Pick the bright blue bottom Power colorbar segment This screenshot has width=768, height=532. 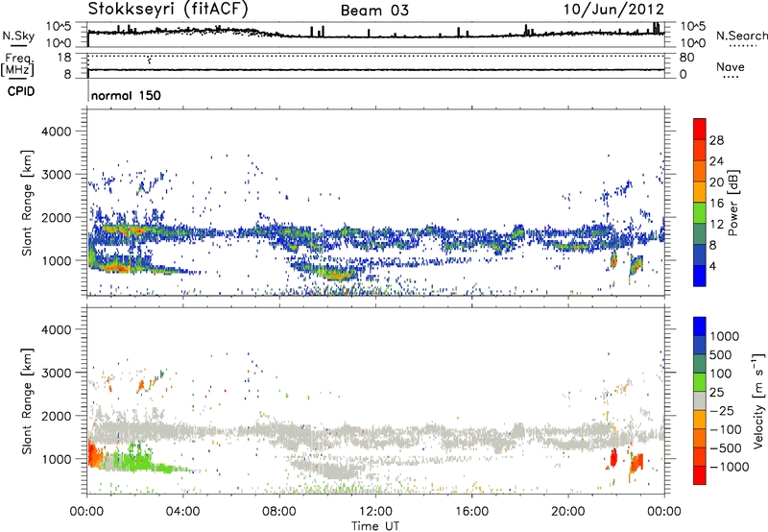point(700,276)
